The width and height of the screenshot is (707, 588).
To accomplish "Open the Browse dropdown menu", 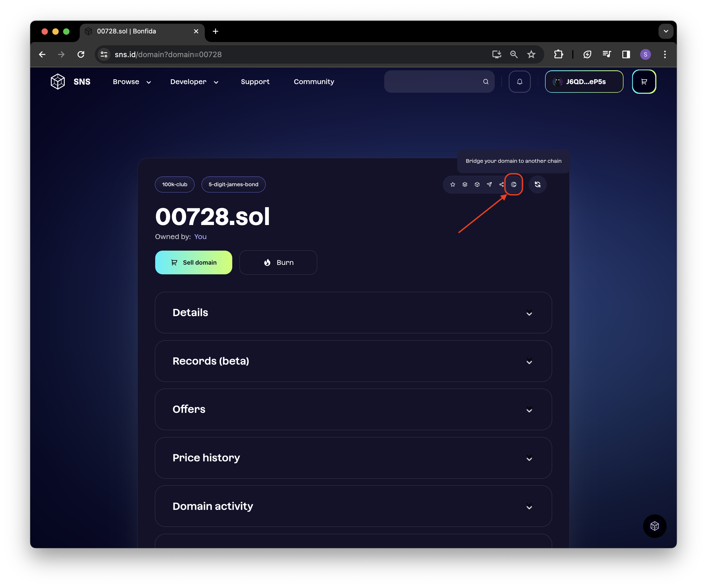I will pyautogui.click(x=132, y=82).
